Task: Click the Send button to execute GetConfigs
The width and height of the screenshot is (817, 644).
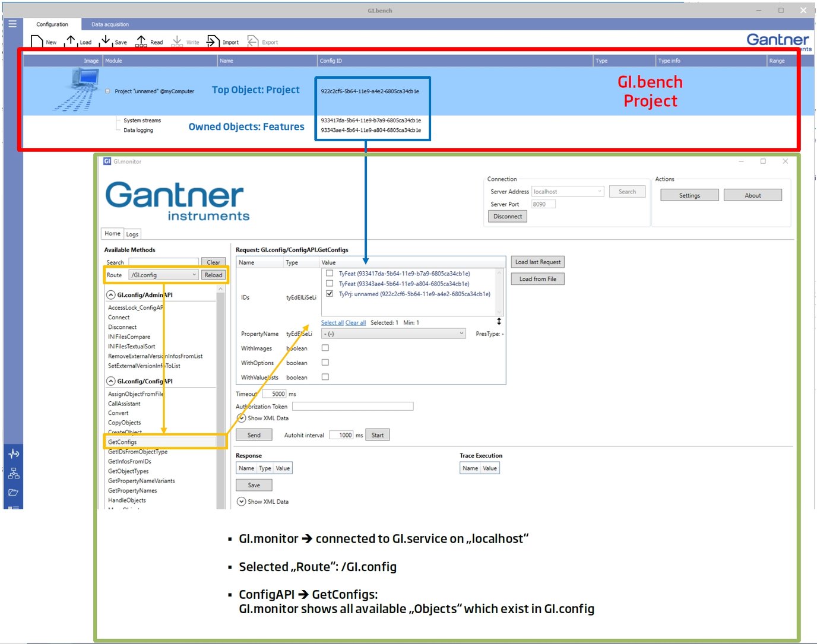Action: (x=254, y=434)
